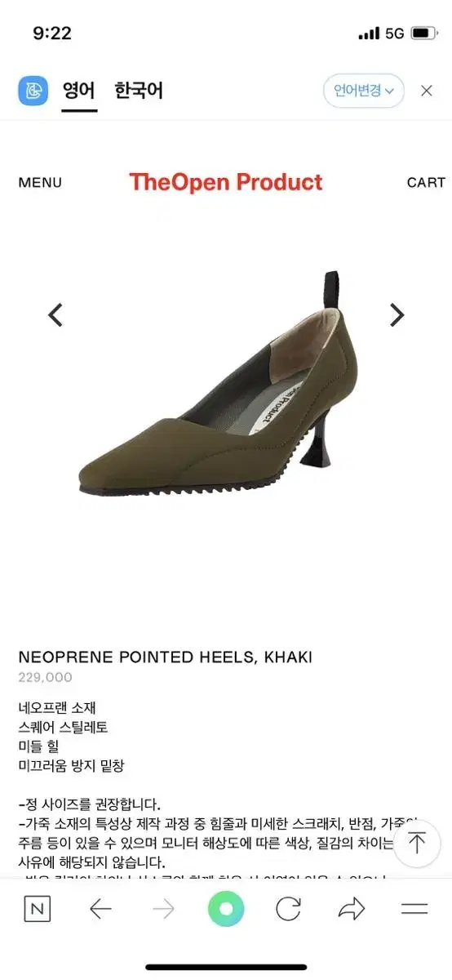
Task: Tap the TheOpen Product logo
Action: pos(226,182)
